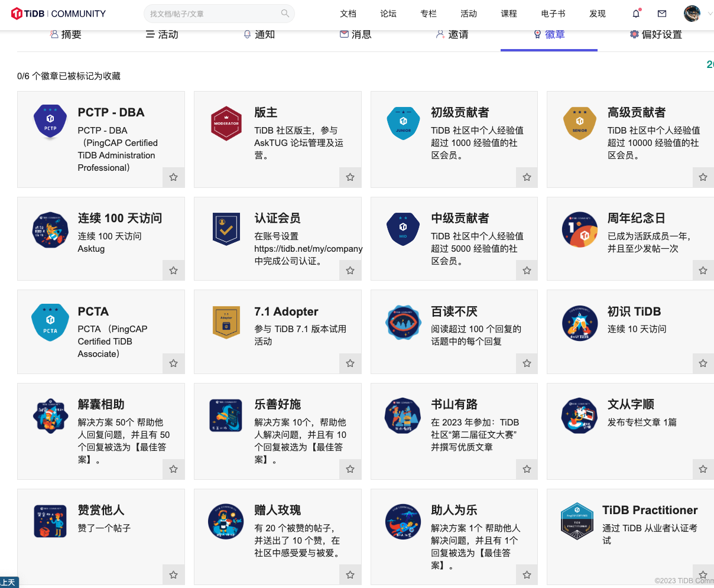Viewport: 714px width, 588px height.
Task: Favorite the PCTA badge with star
Action: coord(174,363)
